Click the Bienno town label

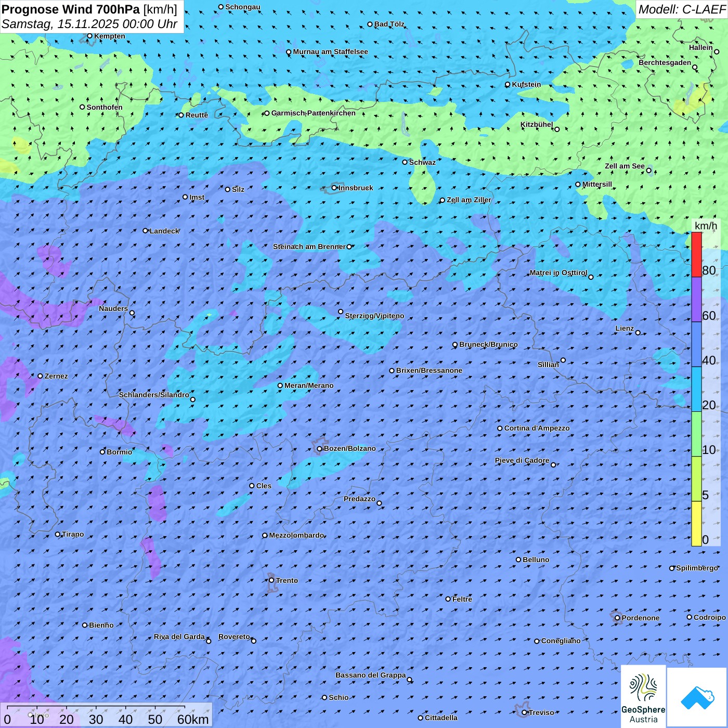pos(101,625)
